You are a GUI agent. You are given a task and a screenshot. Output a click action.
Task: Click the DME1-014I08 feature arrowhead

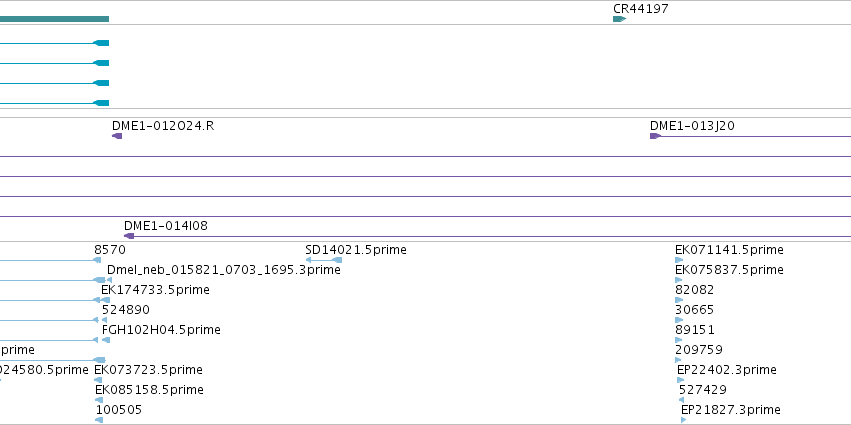129,236
